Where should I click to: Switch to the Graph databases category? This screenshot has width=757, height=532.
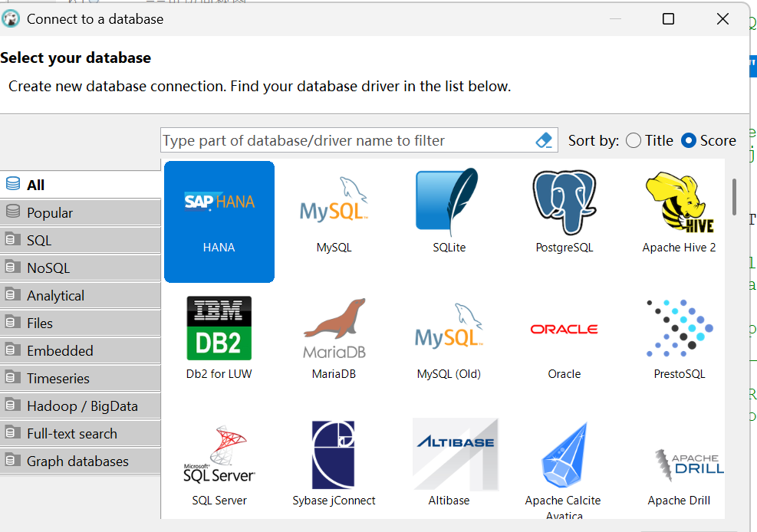click(80, 461)
